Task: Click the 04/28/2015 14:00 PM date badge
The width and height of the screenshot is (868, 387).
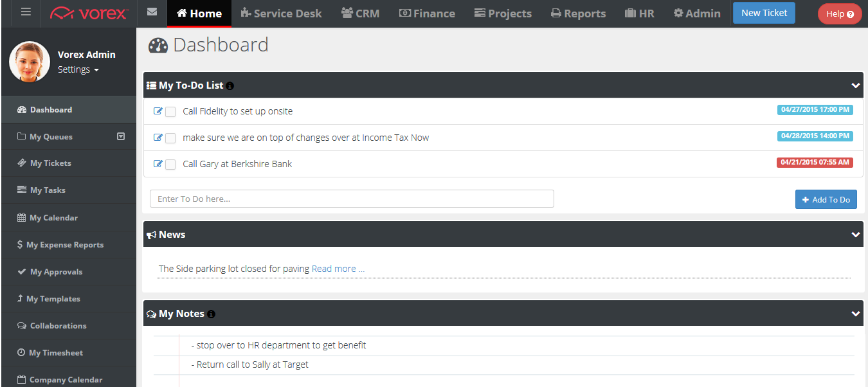Action: pyautogui.click(x=815, y=136)
